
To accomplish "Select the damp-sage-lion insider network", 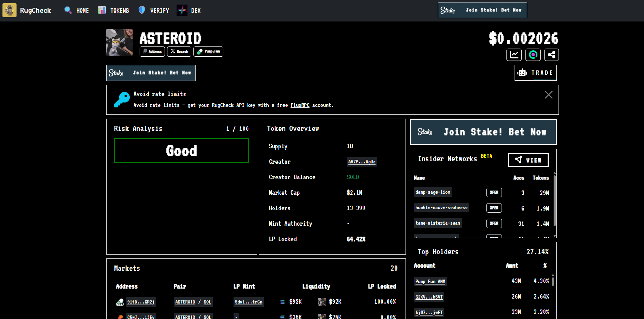I will (x=433, y=192).
